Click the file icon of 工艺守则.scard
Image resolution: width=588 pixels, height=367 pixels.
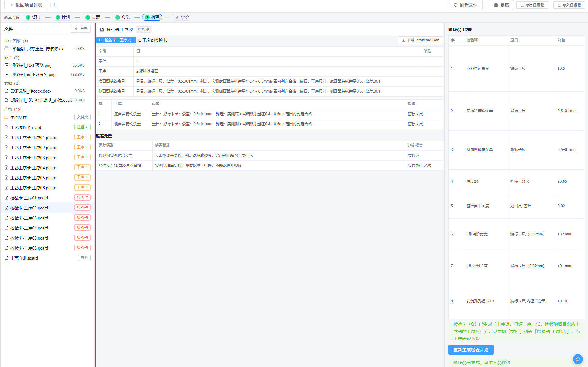pyautogui.click(x=6, y=258)
